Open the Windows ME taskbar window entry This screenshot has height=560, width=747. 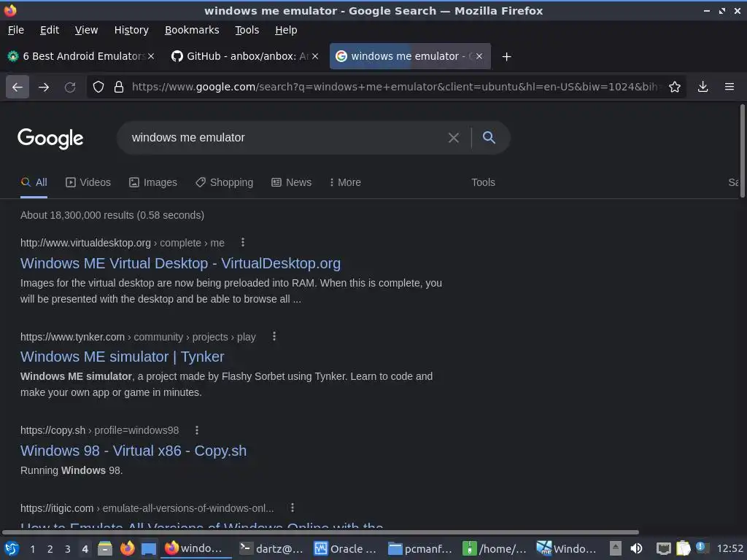[567, 548]
